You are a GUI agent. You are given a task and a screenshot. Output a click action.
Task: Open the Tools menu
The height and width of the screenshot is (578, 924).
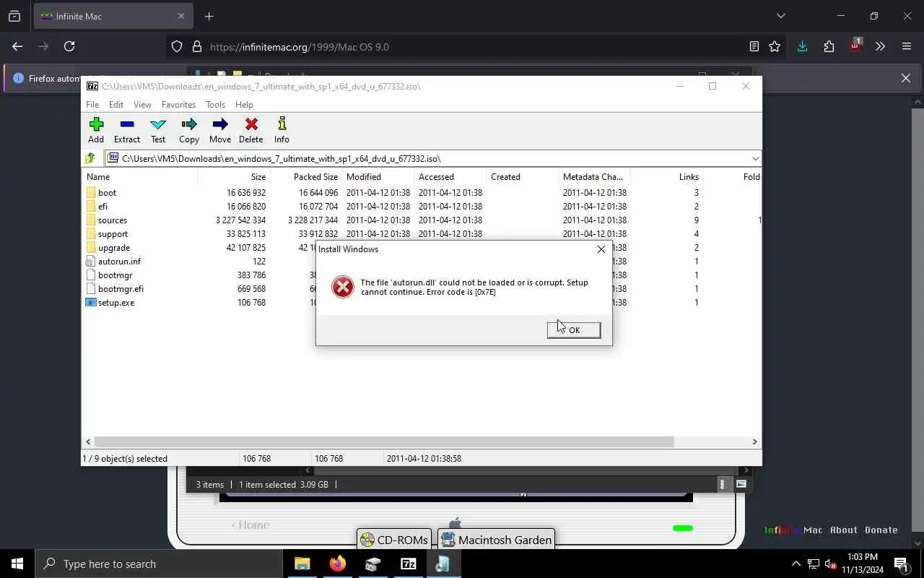[216, 105]
